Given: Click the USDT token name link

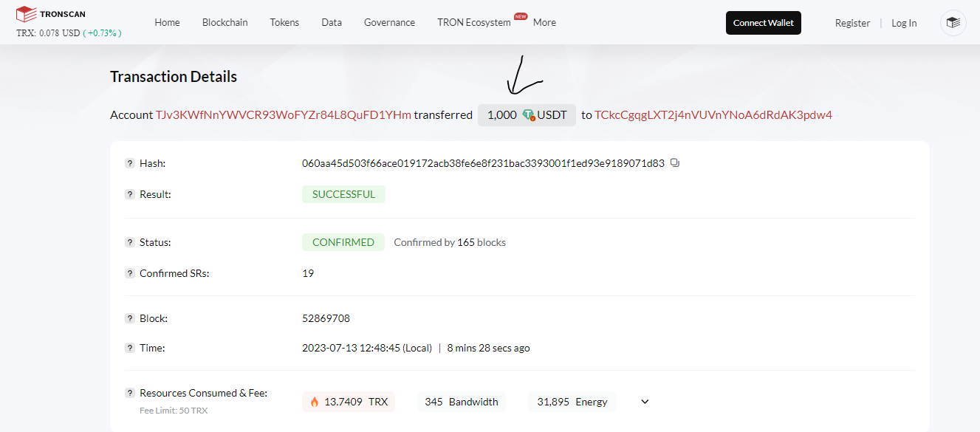Looking at the screenshot, I should pos(552,115).
